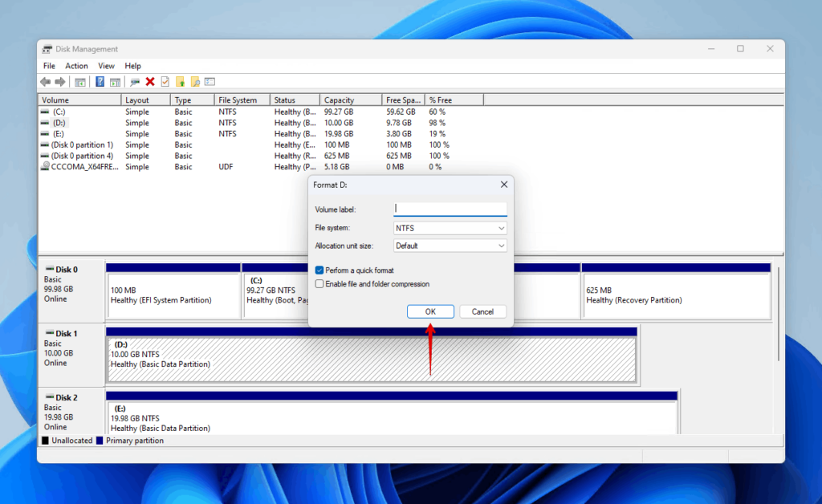This screenshot has height=504, width=822.
Task: Toggle the Show/Hide Action Pane toolbar icon
Action: [x=116, y=81]
